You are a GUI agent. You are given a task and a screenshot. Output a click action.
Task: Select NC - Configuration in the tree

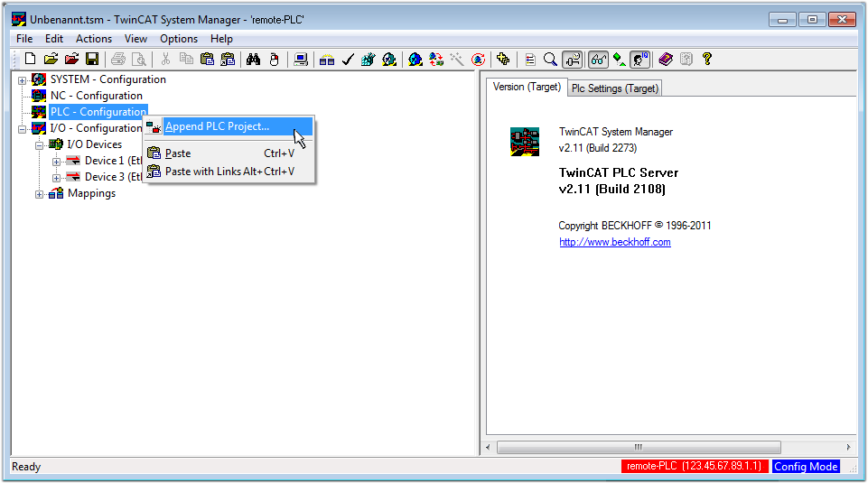click(96, 96)
